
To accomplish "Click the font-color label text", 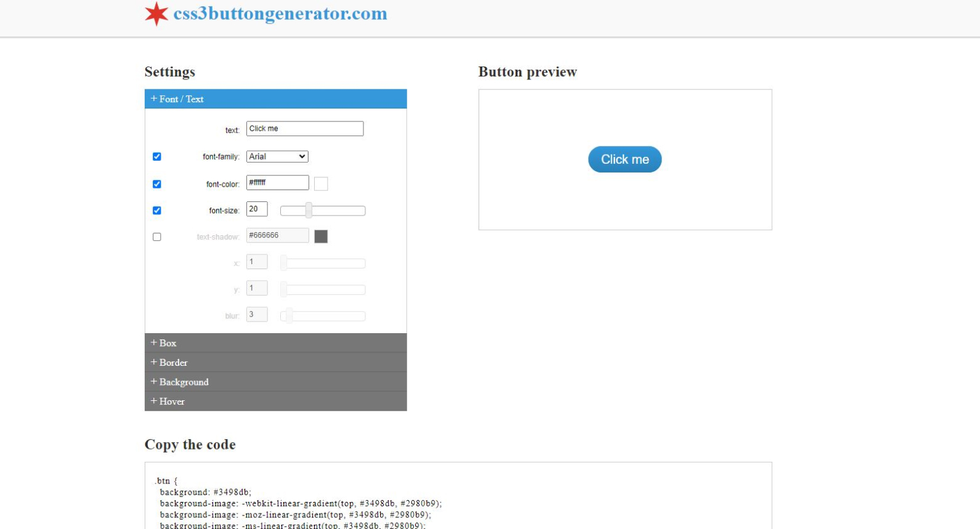I will 222,185.
